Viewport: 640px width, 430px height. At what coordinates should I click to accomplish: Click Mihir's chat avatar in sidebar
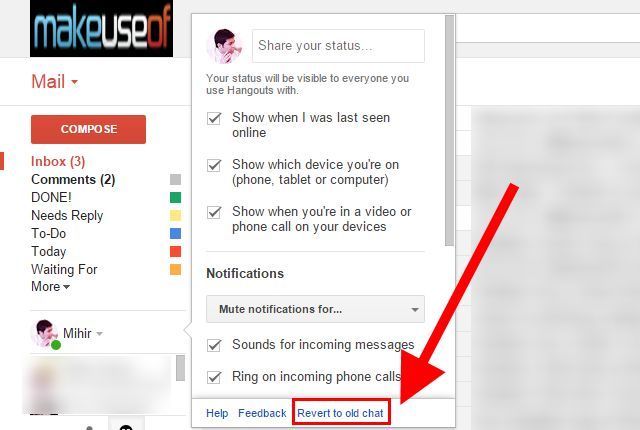(x=44, y=333)
